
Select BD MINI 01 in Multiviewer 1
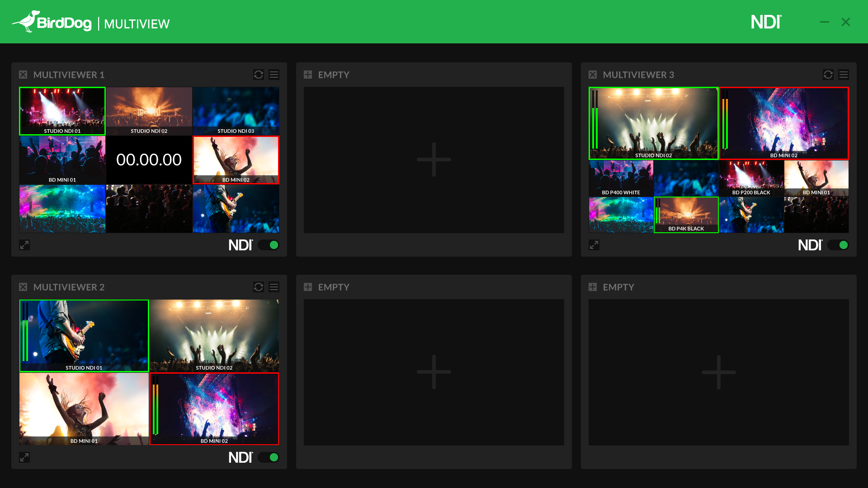point(62,160)
